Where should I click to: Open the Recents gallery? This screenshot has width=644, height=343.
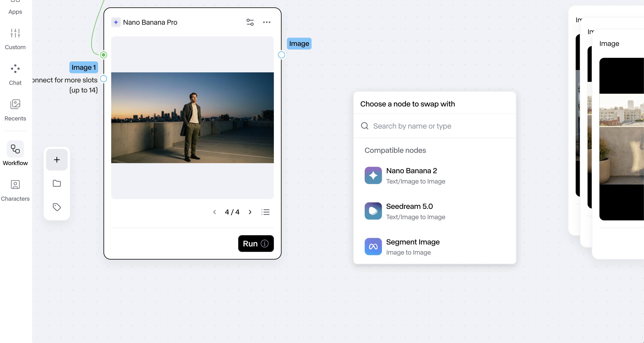tap(15, 110)
